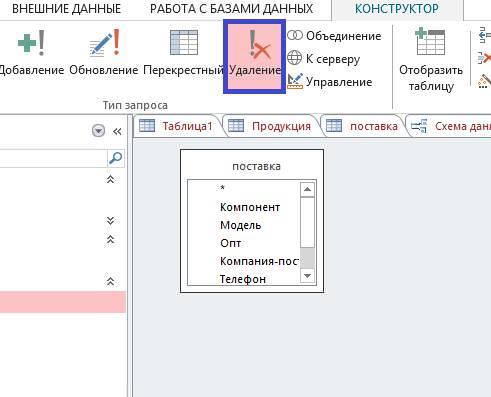Select the Телефон field in поставка
Image resolution: width=491 pixels, height=397 pixels.
point(243,279)
